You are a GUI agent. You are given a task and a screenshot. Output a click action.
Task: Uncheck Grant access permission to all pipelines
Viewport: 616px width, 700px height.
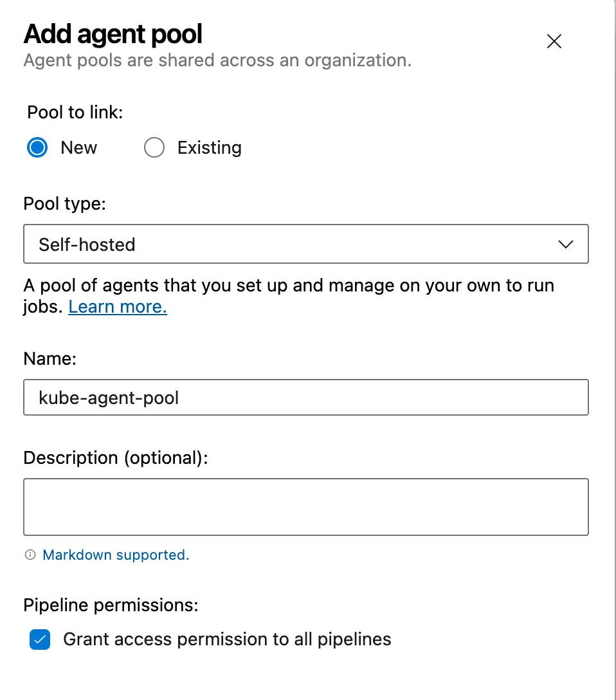(x=40, y=640)
